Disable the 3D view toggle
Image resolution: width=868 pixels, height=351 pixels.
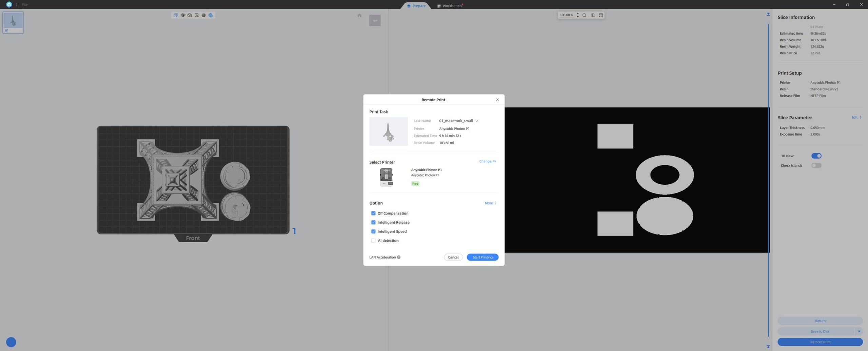(x=816, y=156)
